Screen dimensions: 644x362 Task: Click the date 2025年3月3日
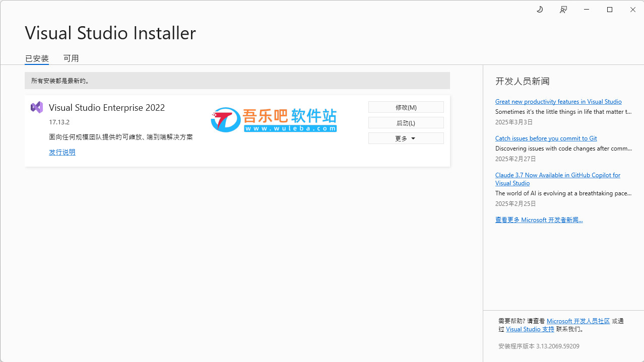[513, 122]
